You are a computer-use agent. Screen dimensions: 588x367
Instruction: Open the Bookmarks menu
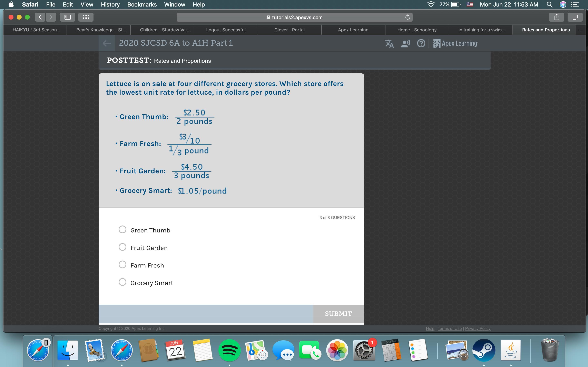142,4
